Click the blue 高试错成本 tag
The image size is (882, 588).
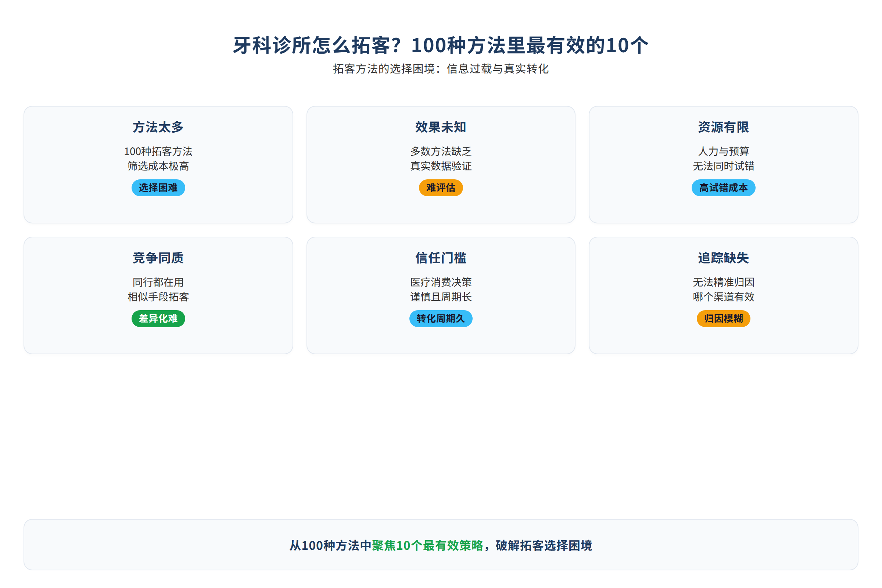[x=723, y=188]
